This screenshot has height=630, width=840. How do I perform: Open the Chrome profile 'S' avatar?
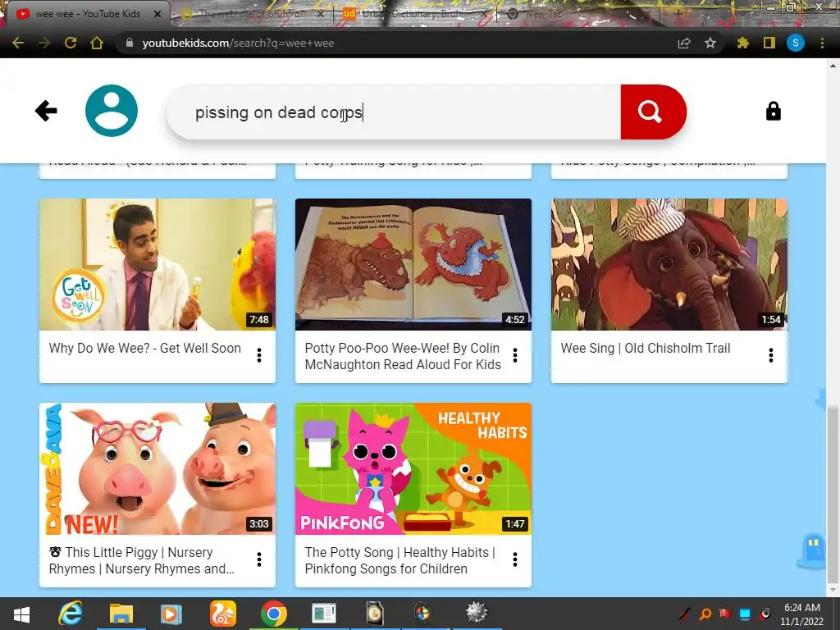[796, 43]
